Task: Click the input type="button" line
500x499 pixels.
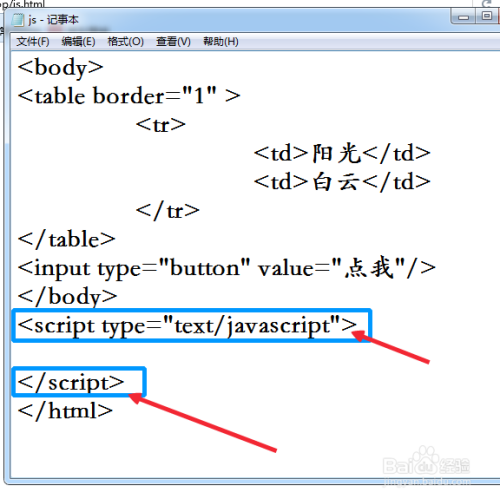Action: point(227,268)
